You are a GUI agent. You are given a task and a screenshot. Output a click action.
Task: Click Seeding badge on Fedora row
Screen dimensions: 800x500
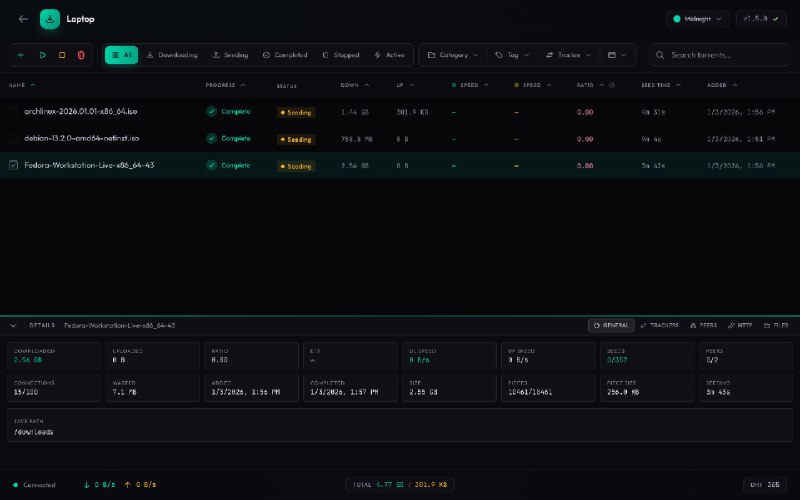click(296, 166)
